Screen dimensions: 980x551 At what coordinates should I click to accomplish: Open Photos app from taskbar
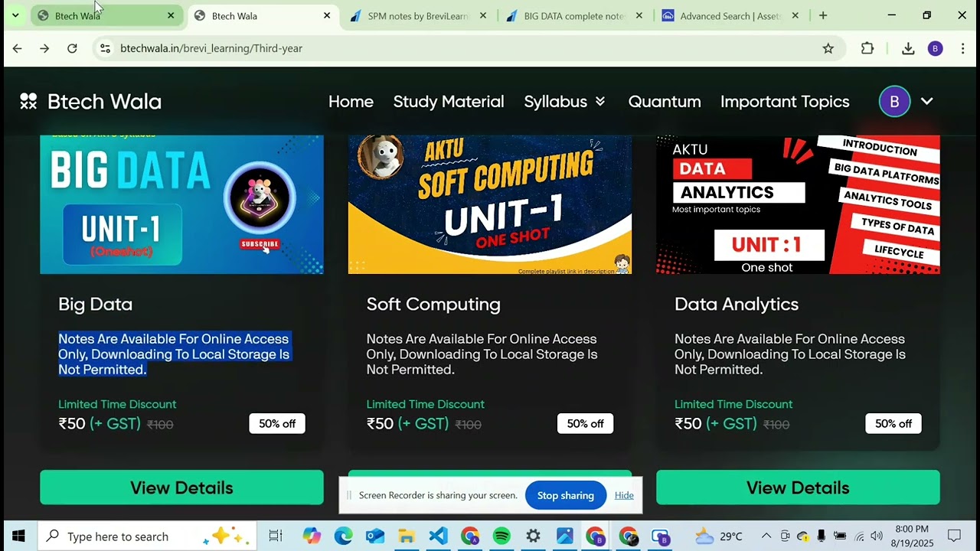point(565,536)
